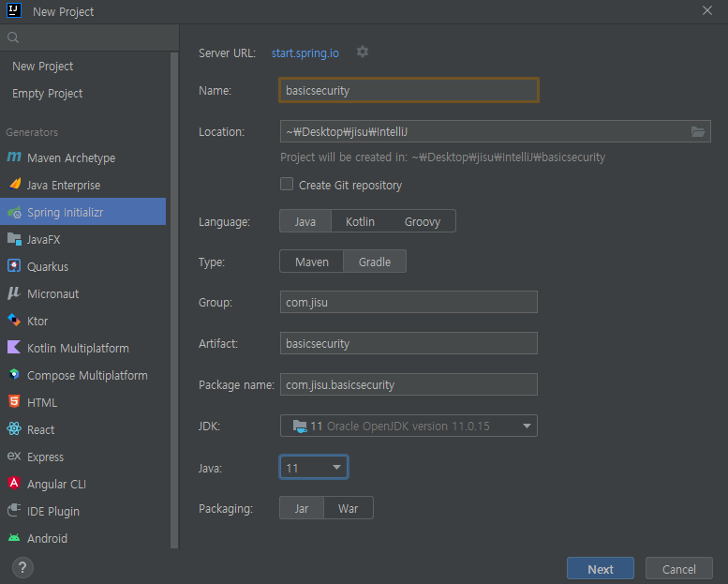Choose the Kotlin Multiplatform generator label
The height and width of the screenshot is (584, 728).
(x=78, y=348)
